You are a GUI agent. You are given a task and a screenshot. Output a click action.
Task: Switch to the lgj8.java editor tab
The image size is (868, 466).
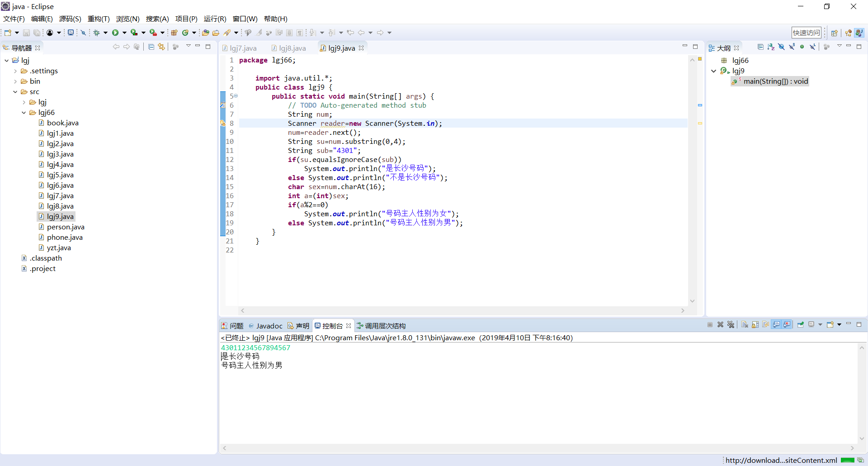click(292, 48)
